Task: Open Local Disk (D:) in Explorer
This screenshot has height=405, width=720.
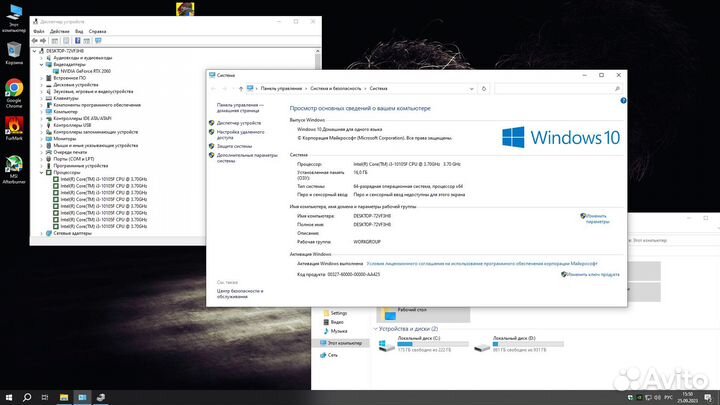Action: [x=519, y=344]
